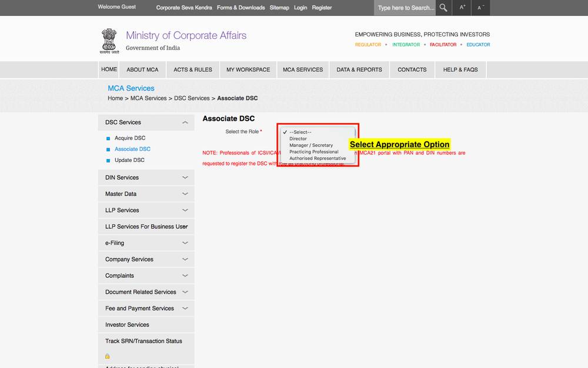This screenshot has height=368, width=588.
Task: Increase font size with A+ button
Action: coord(462,8)
